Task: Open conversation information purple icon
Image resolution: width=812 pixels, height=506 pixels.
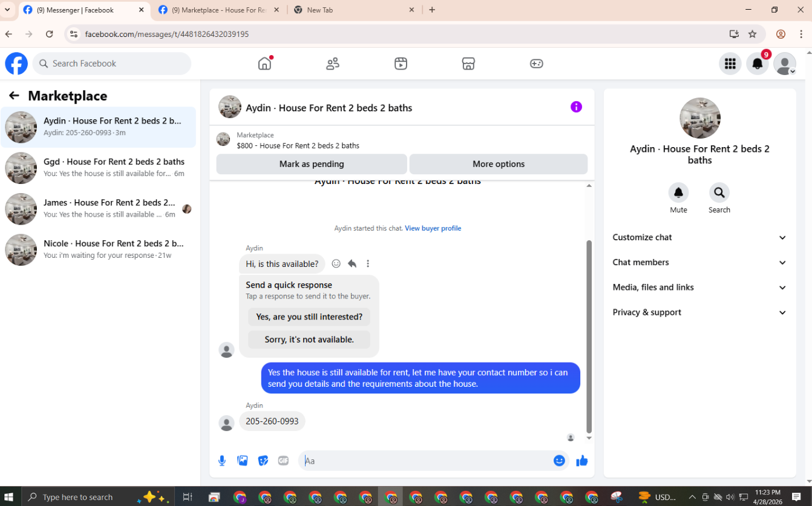Action: tap(576, 107)
